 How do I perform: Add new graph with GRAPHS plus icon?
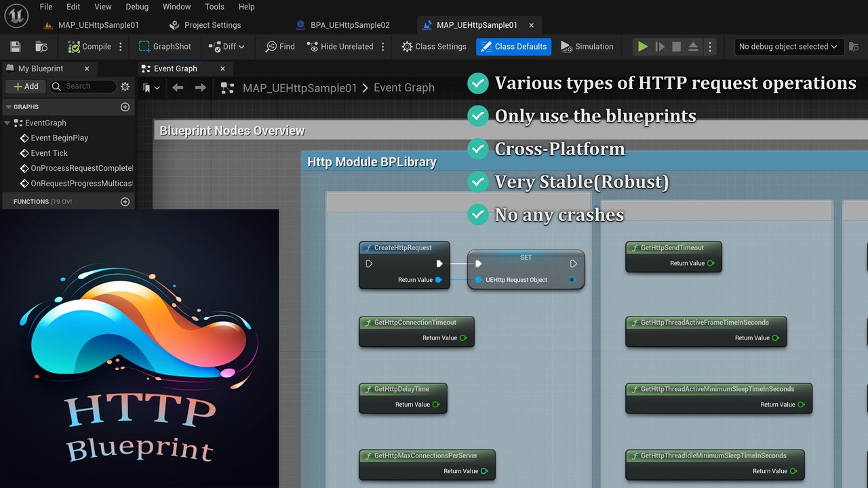(x=125, y=107)
